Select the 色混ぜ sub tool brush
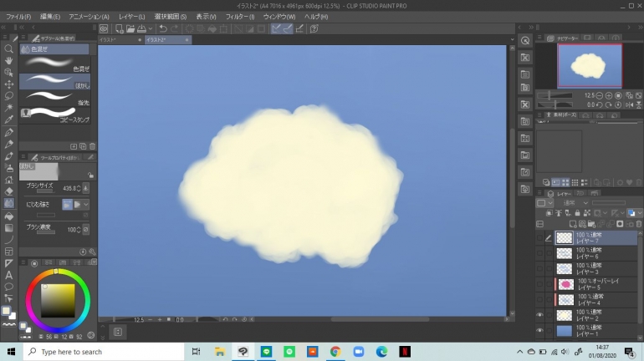The height and width of the screenshot is (361, 644). pos(54,64)
